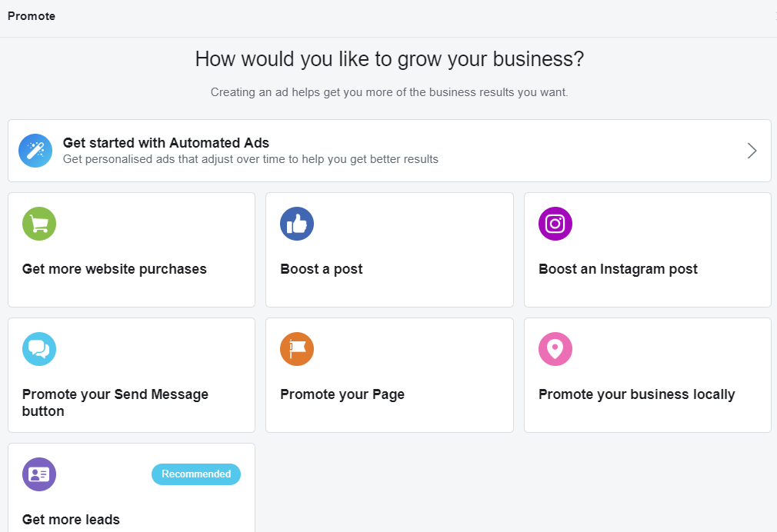Choose the "Boost a post" label
Image resolution: width=777 pixels, height=532 pixels.
(x=322, y=269)
